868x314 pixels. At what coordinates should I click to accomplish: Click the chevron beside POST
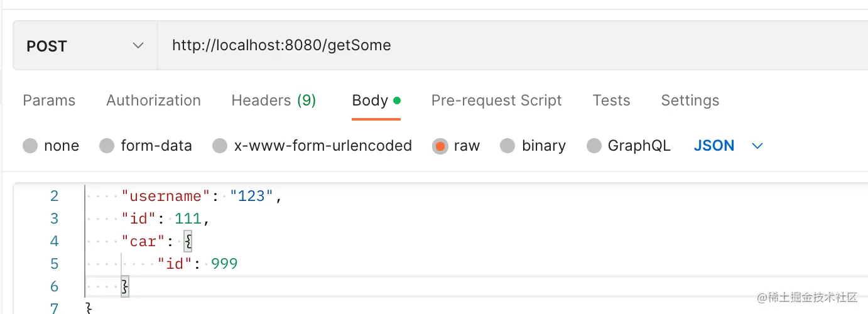(x=138, y=46)
